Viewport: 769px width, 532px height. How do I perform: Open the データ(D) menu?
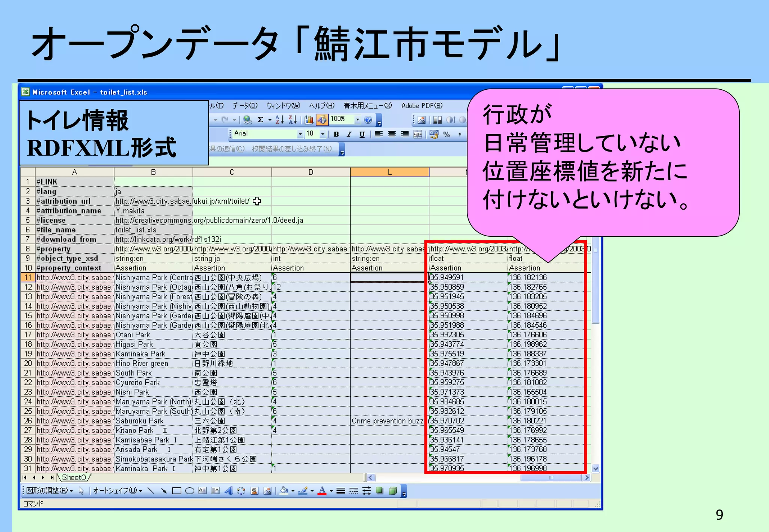point(245,106)
